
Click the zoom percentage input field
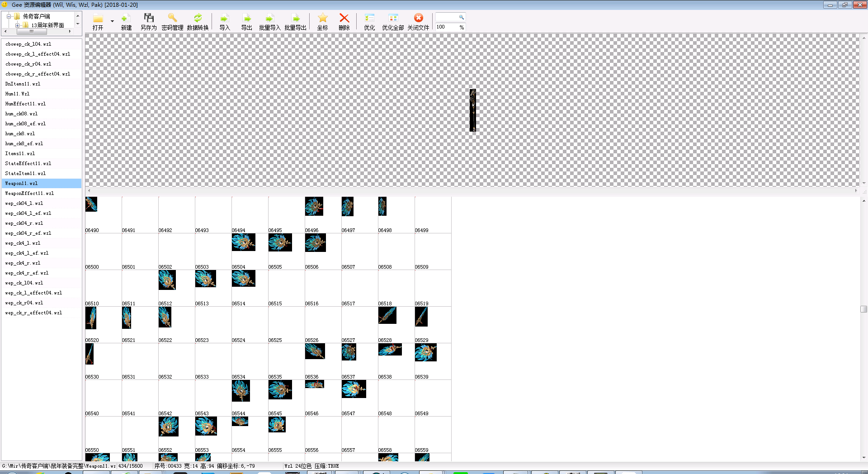coord(446,27)
